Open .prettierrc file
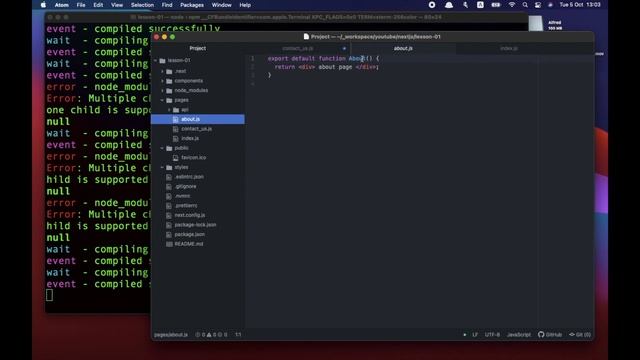Viewport: 640px width, 360px height. (x=186, y=205)
